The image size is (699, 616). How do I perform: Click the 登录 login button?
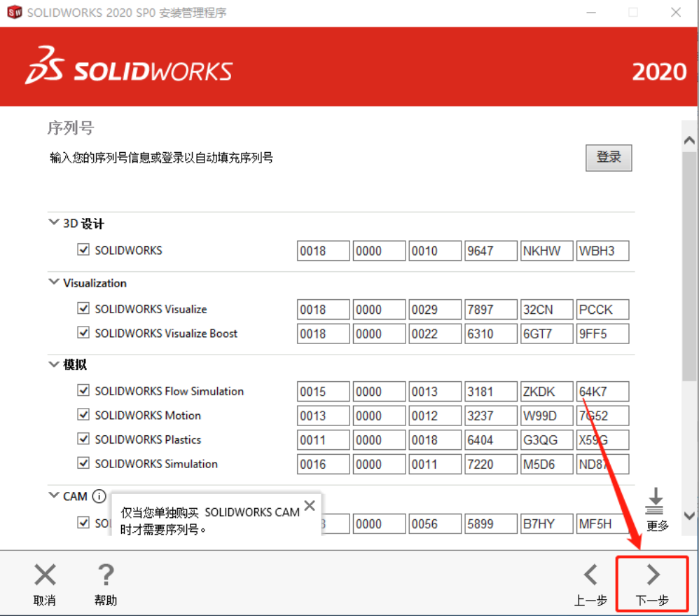pyautogui.click(x=609, y=158)
